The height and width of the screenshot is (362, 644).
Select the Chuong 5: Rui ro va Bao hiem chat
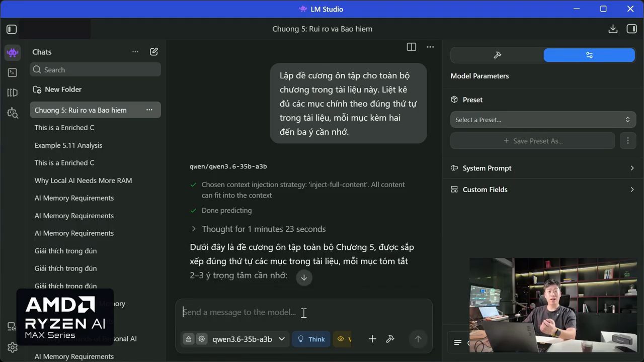pyautogui.click(x=80, y=110)
